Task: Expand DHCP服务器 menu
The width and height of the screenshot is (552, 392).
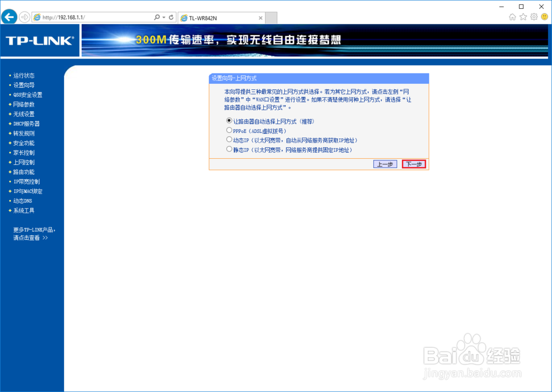Action: [x=26, y=123]
